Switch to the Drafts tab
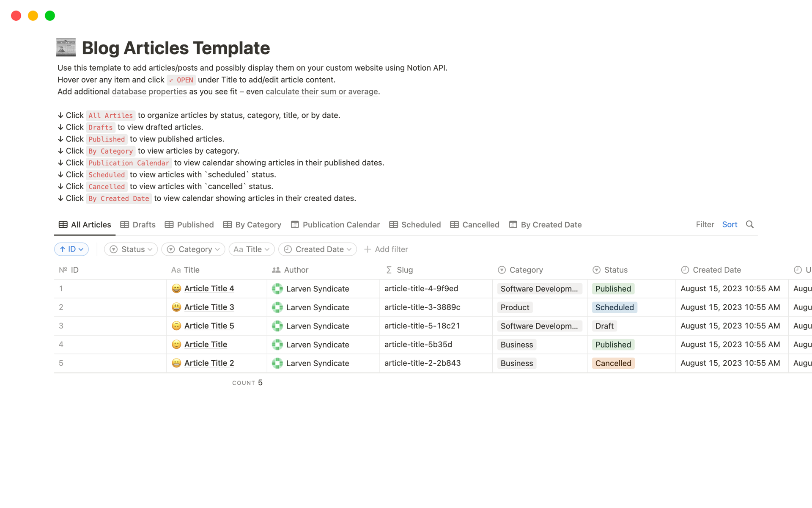 (x=138, y=225)
